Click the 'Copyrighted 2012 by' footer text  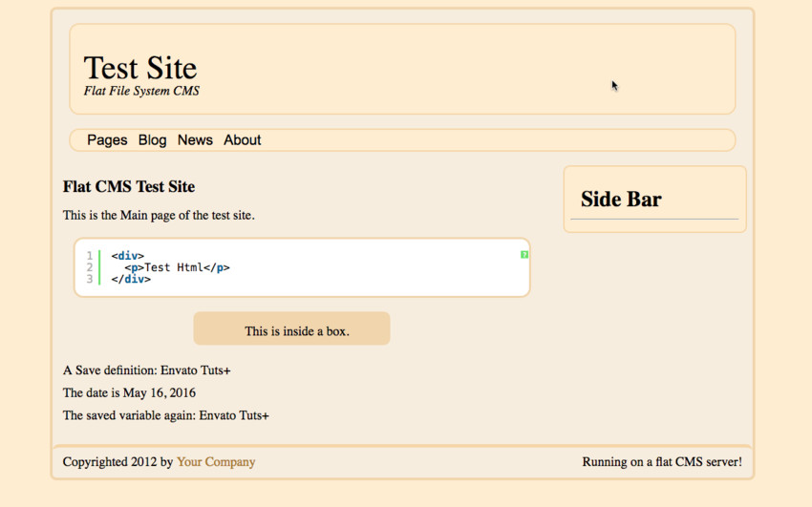point(118,461)
